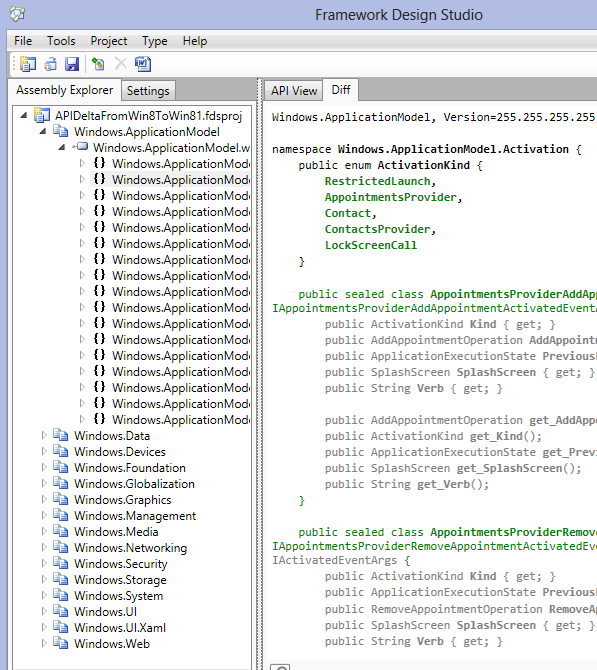Click the Windows.Web assembly icon

[61, 643]
